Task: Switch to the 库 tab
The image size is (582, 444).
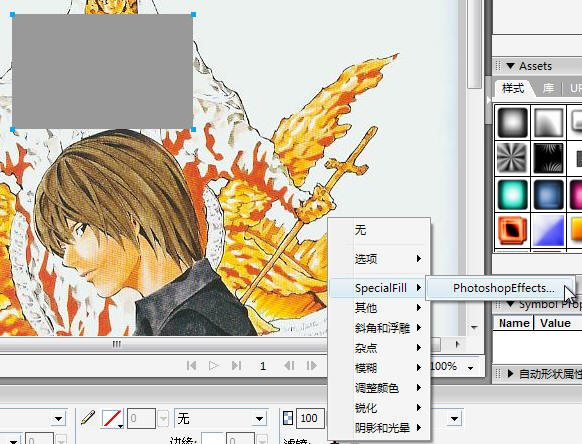Action: click(548, 89)
